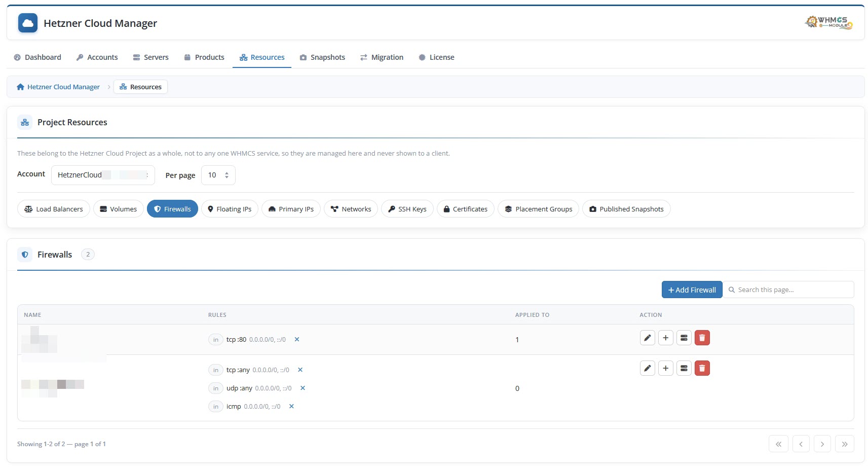Click applied-to value 1
This screenshot has width=868, height=469.
pos(517,340)
